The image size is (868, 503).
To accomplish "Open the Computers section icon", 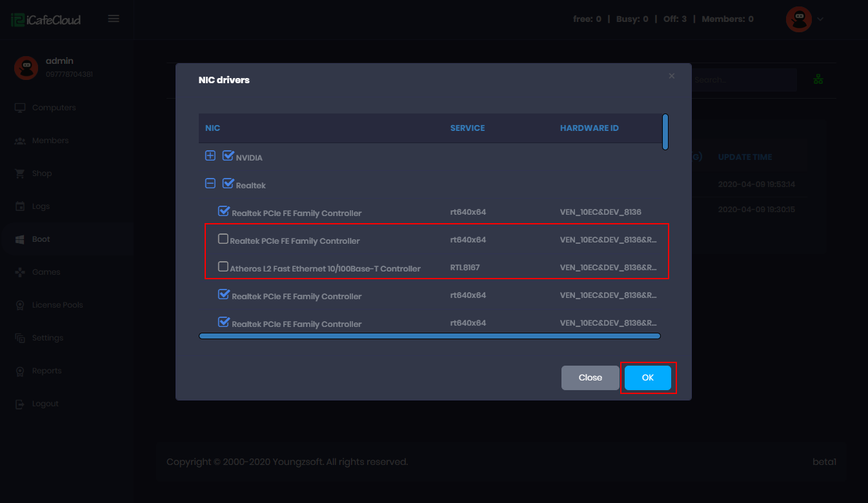I will pos(19,107).
